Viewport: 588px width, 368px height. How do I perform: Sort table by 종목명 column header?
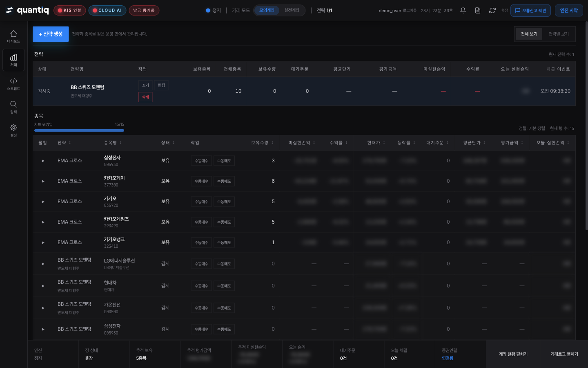pos(113,143)
